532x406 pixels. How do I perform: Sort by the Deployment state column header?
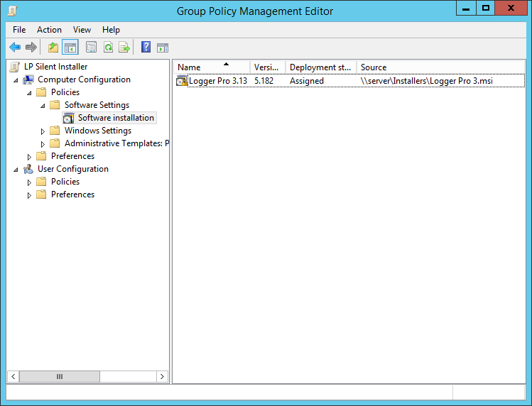point(321,67)
